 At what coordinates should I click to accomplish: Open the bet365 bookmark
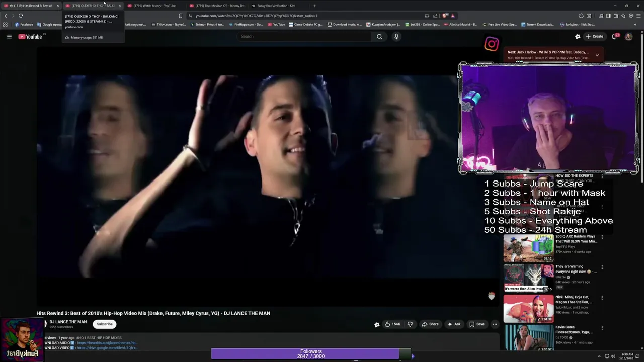pos(422,24)
